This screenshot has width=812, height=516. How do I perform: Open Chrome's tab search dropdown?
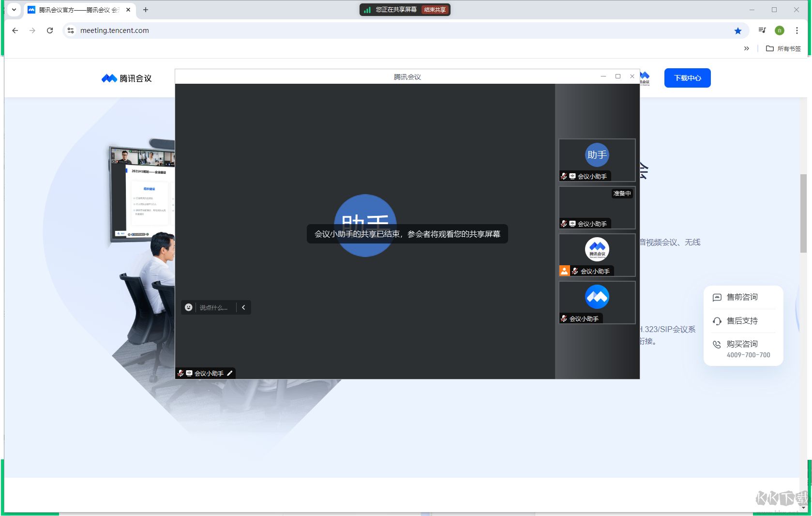pos(14,10)
